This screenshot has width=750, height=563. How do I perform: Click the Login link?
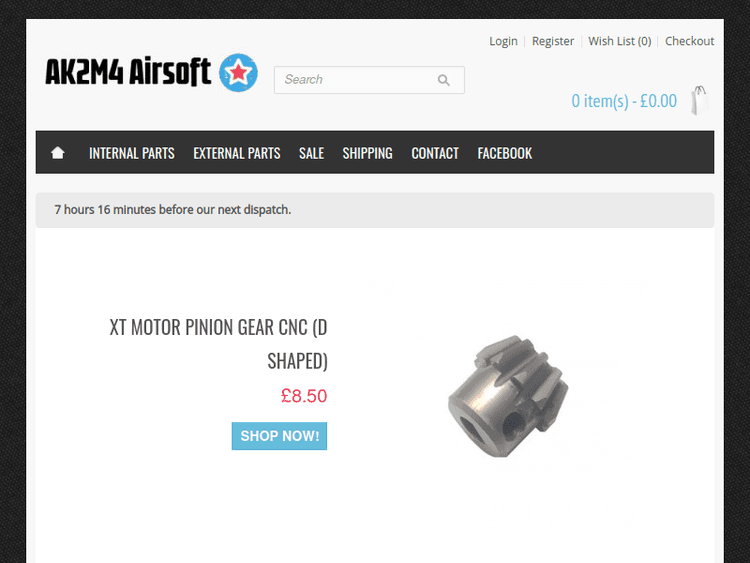click(x=503, y=41)
